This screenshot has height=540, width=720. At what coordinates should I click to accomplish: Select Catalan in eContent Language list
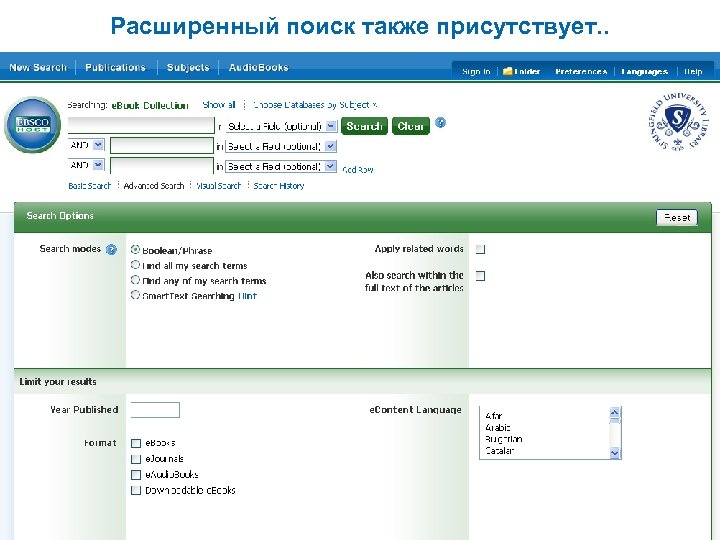pos(500,451)
